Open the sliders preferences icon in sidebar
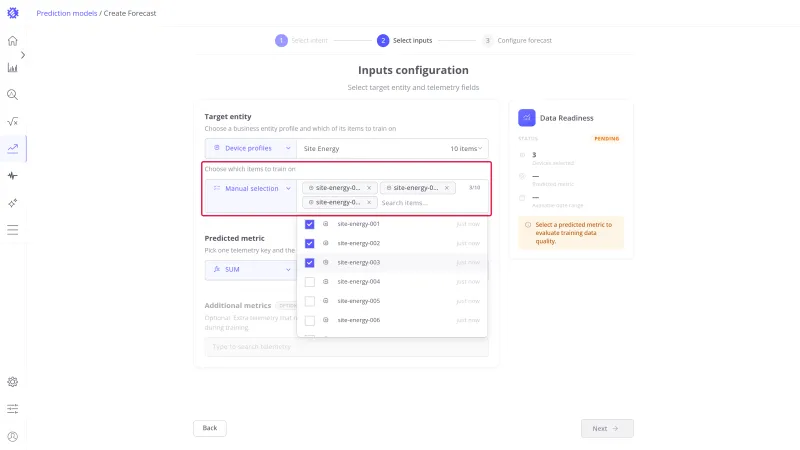This screenshot has height=450, width=800. (13, 409)
